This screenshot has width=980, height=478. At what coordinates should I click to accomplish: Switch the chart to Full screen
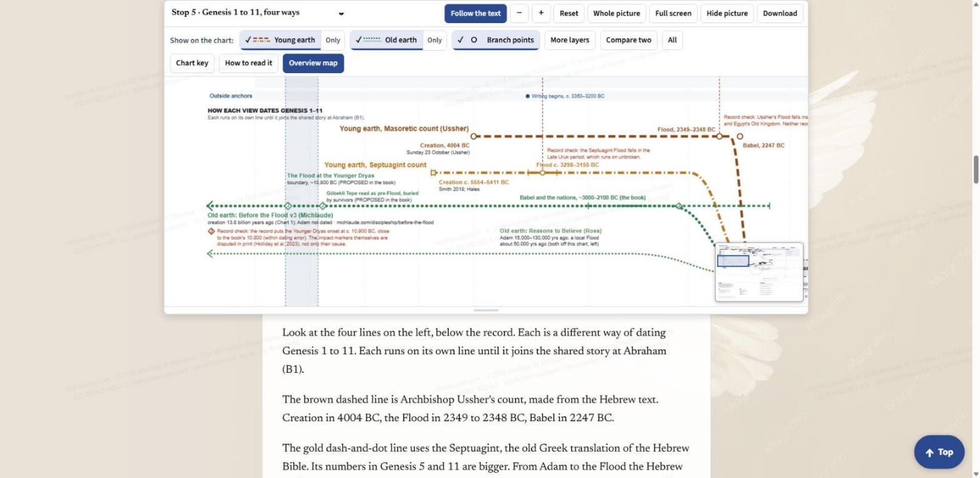673,13
